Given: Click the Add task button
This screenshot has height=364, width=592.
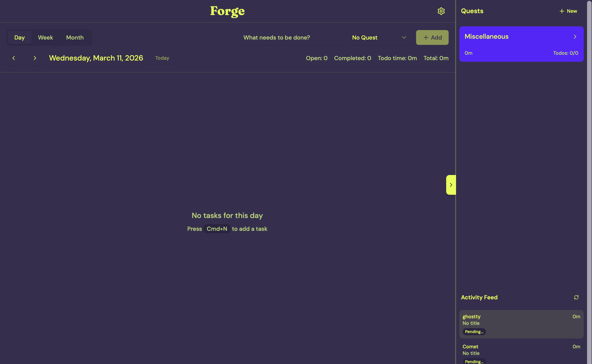Looking at the screenshot, I should point(432,37).
